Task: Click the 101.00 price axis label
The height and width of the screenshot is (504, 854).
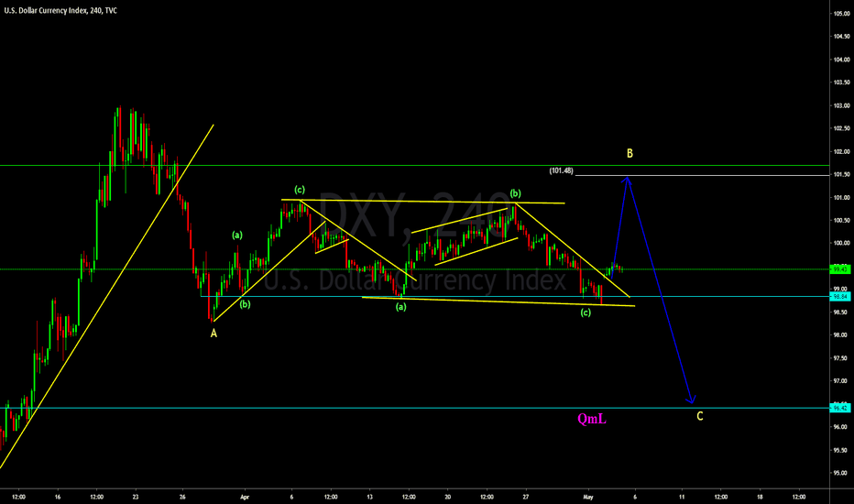Action: pos(841,198)
